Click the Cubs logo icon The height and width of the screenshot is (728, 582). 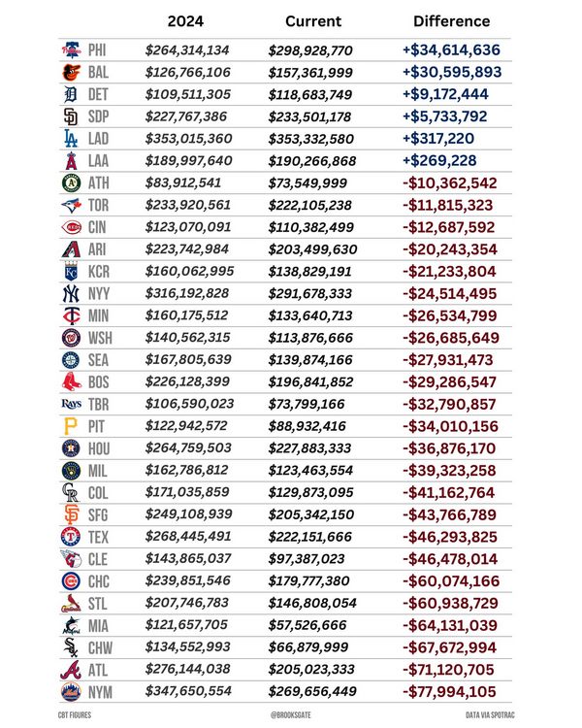tap(71, 581)
